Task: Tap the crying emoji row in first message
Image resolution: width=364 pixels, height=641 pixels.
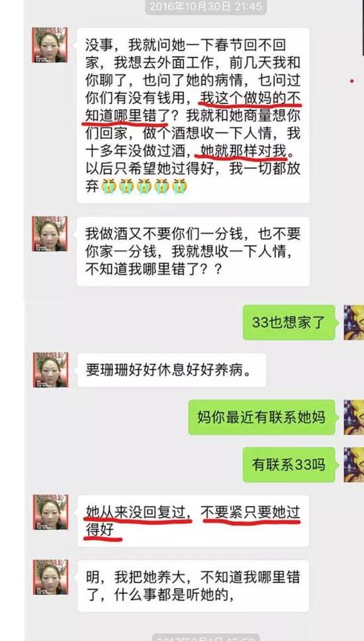Action: pos(144,186)
